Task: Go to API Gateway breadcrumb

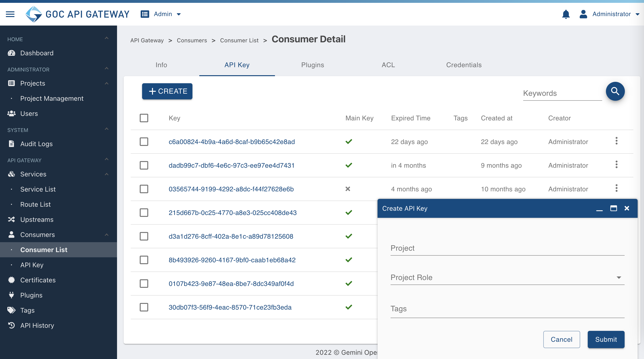Action: 147,40
